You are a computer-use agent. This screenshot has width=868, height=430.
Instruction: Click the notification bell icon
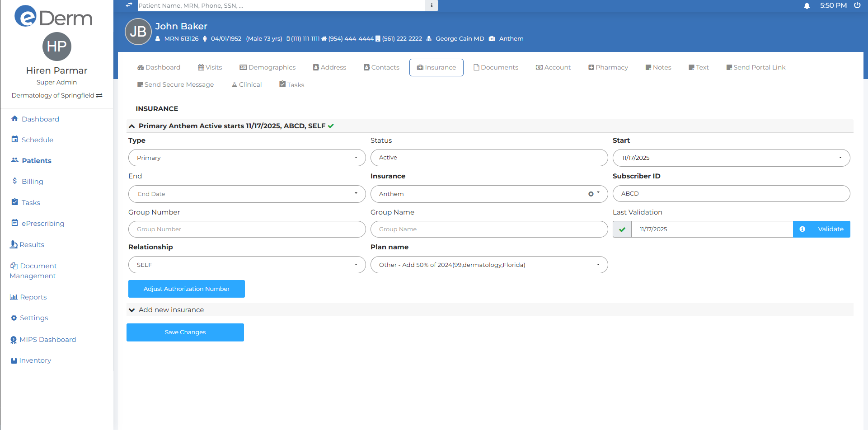807,6
